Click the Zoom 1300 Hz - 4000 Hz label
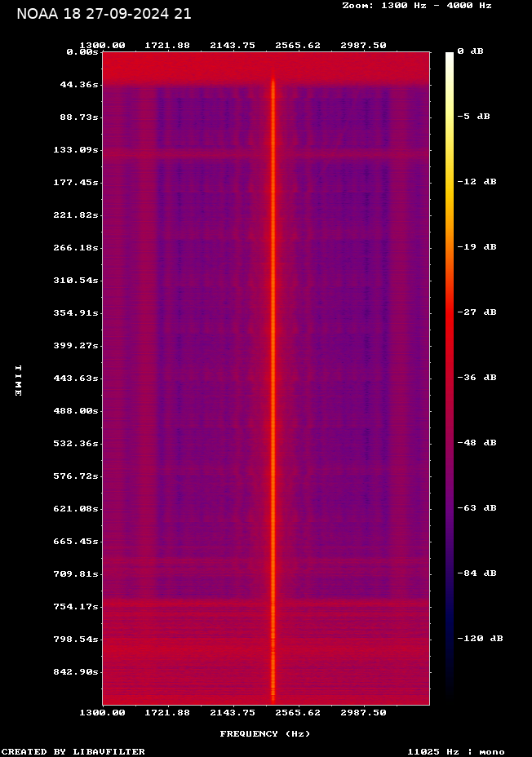532x757 pixels. (416, 5)
